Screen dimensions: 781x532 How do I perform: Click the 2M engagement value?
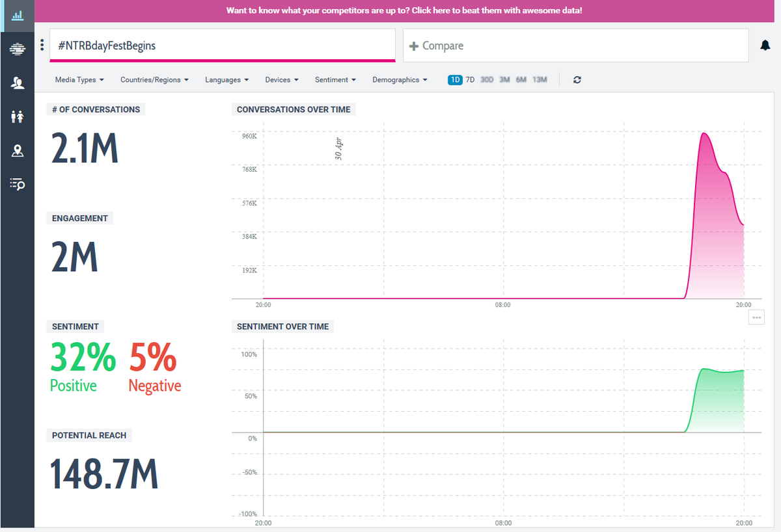coord(74,257)
